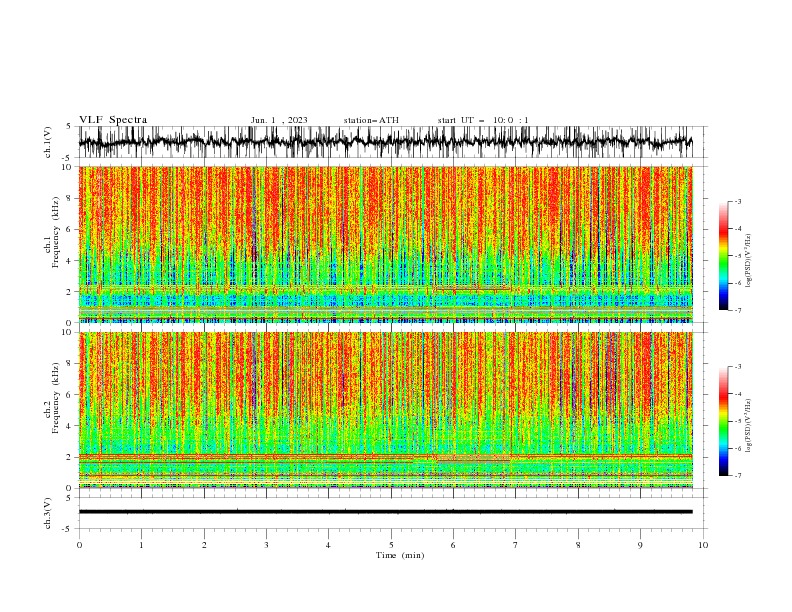Click the "10" tick on ch.1 frequency axis
This screenshot has width=792, height=612.
68,167
